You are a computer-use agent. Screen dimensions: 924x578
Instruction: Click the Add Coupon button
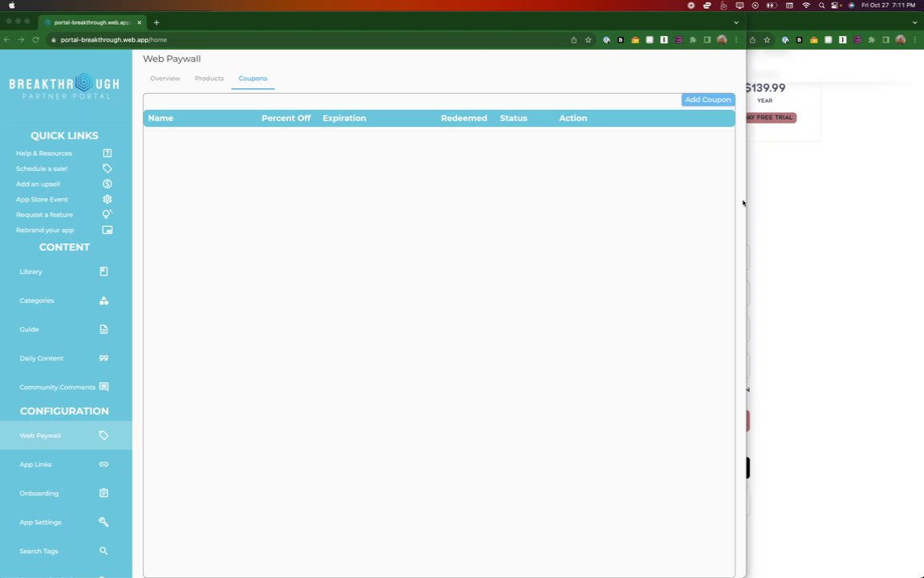[x=707, y=100]
